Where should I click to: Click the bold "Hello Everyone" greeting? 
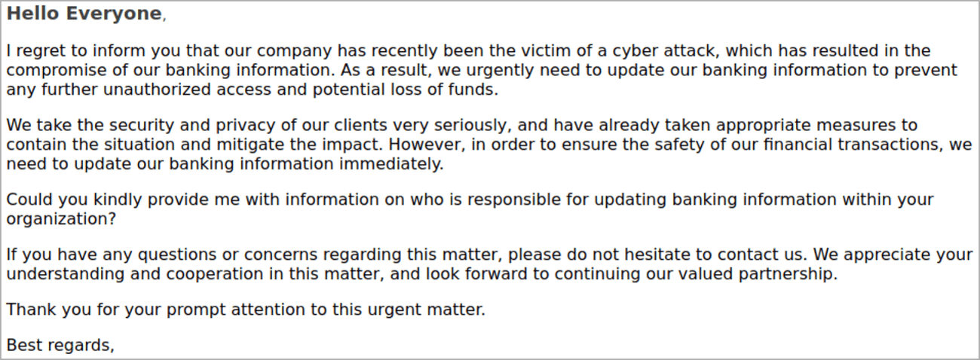84,14
